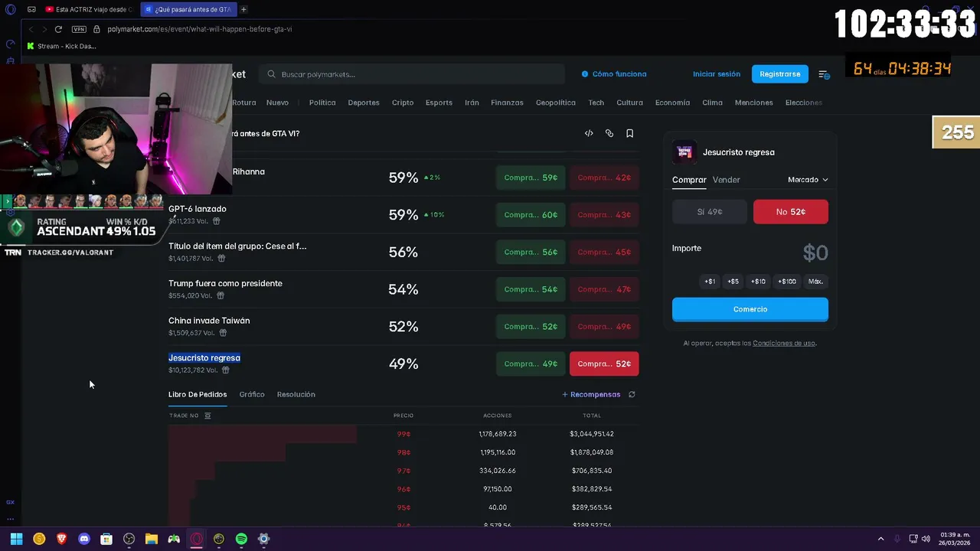The image size is (980, 551).
Task: Switch to the YouTube Esta ACTRIZ browser tab
Action: pos(89,9)
